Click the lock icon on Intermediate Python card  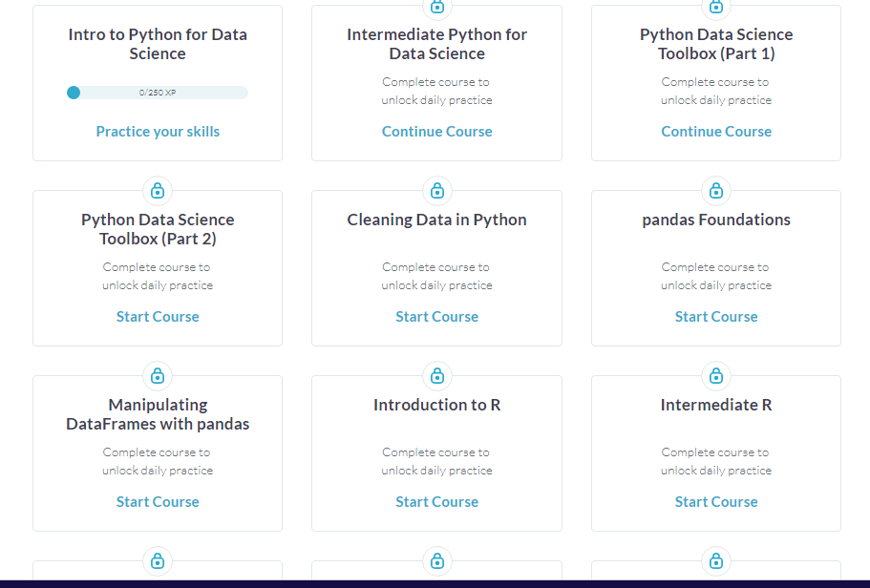click(436, 7)
